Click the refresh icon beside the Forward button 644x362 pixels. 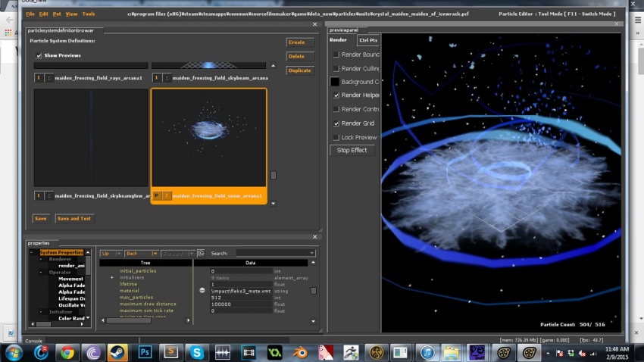click(x=201, y=253)
